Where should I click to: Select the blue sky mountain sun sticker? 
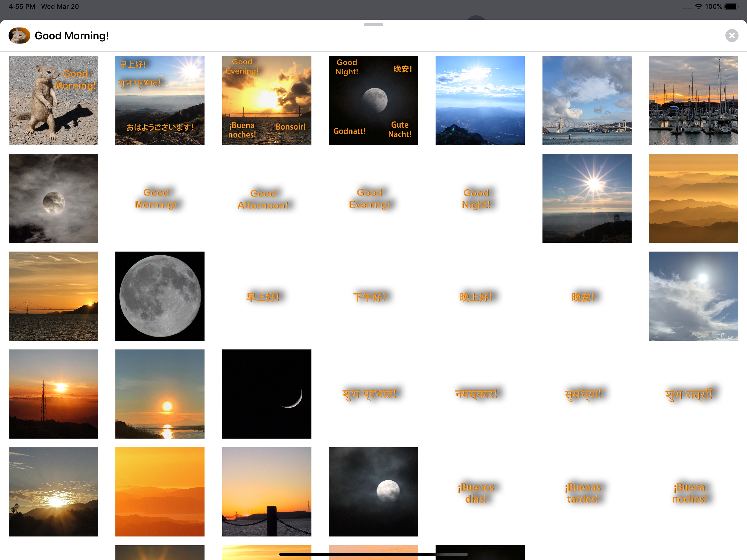click(x=480, y=100)
